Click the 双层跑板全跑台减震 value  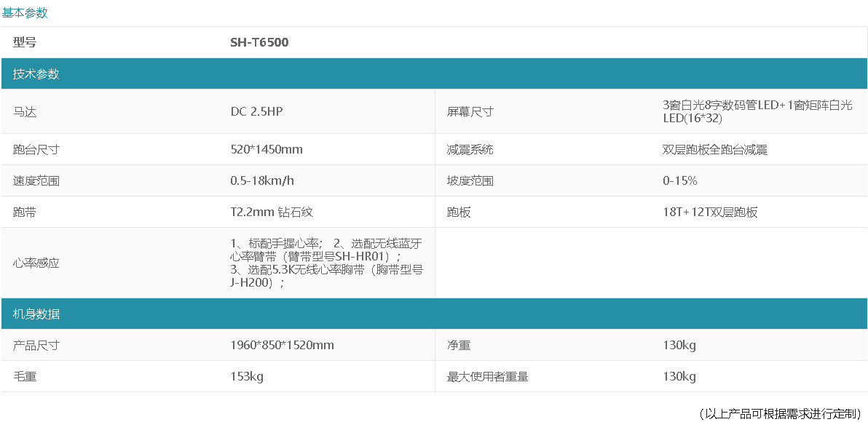click(714, 149)
